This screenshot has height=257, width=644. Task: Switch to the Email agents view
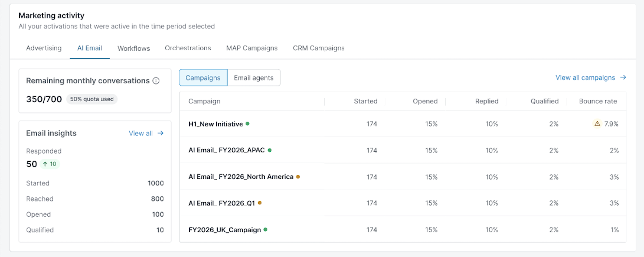coord(254,78)
